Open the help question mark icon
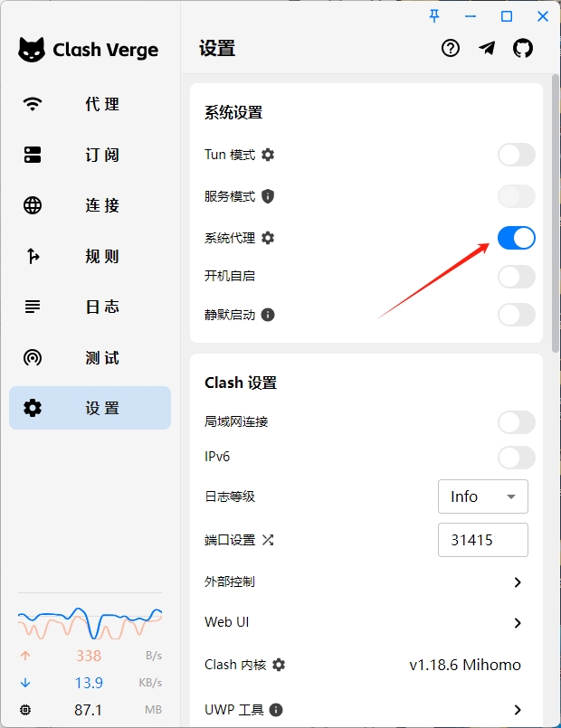The height and width of the screenshot is (728, 561). [x=451, y=48]
